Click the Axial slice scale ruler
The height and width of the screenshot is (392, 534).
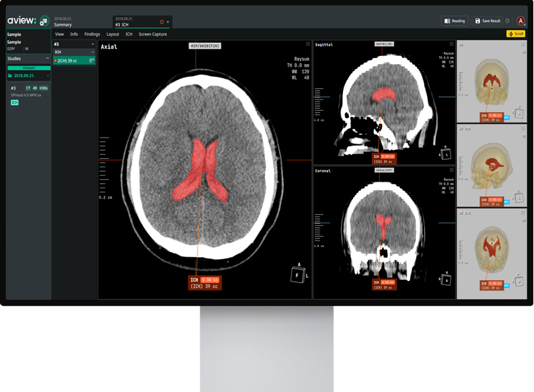click(x=104, y=165)
